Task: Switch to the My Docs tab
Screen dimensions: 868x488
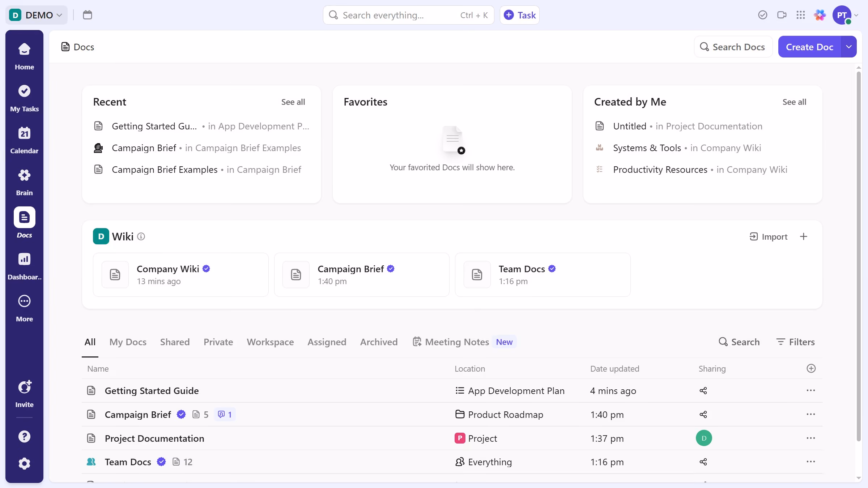Action: tap(128, 342)
